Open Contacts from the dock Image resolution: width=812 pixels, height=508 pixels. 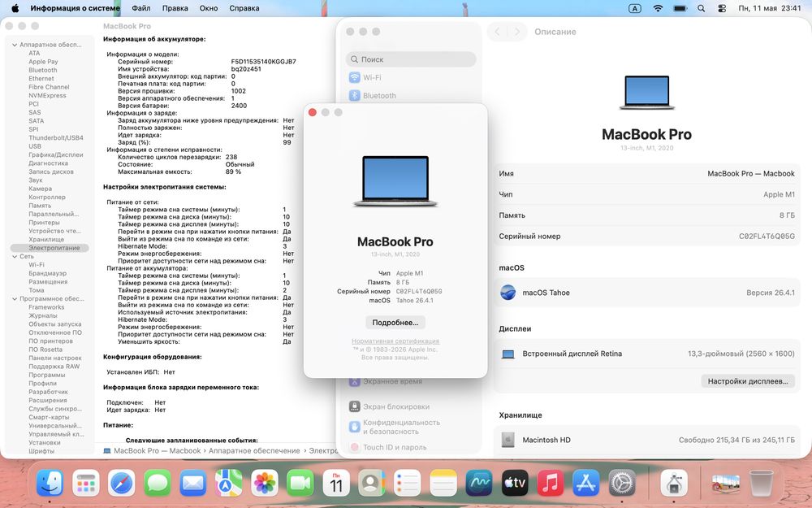coord(371,483)
